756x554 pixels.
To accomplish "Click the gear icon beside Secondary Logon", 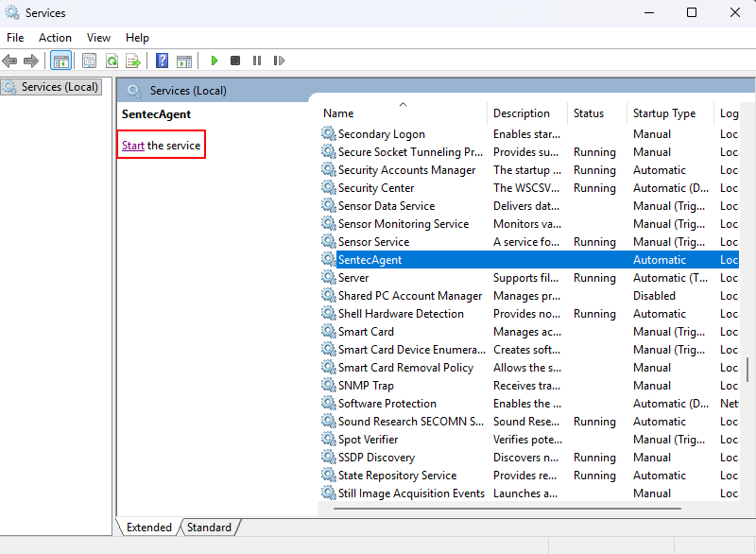I will click(329, 133).
